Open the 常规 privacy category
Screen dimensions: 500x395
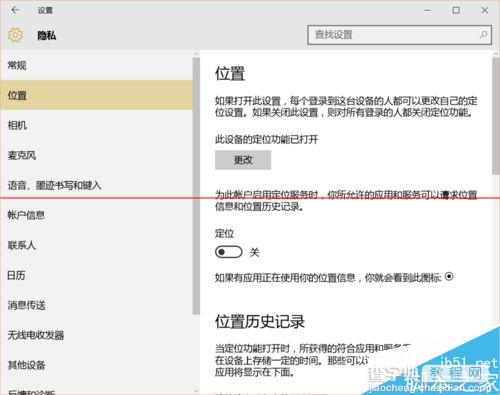96,65
